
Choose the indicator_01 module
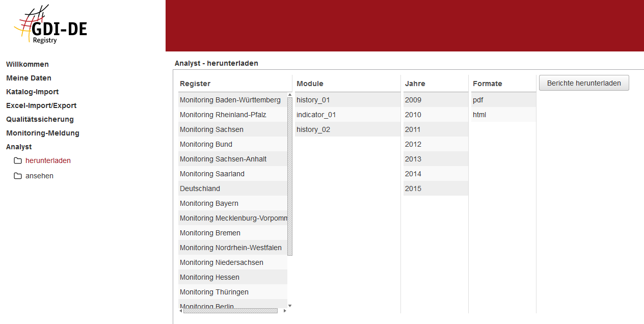tap(316, 115)
